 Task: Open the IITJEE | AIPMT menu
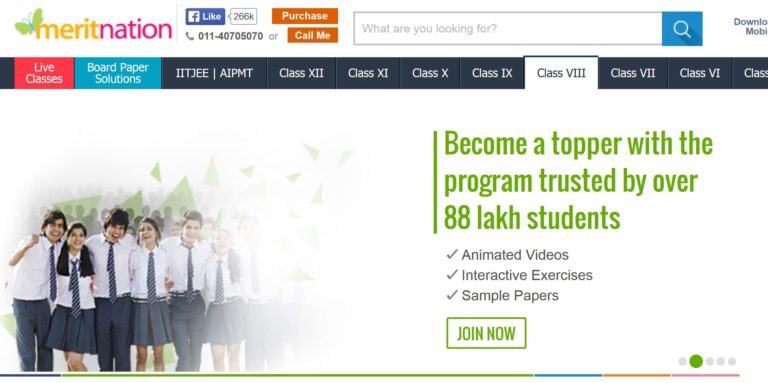tap(215, 73)
